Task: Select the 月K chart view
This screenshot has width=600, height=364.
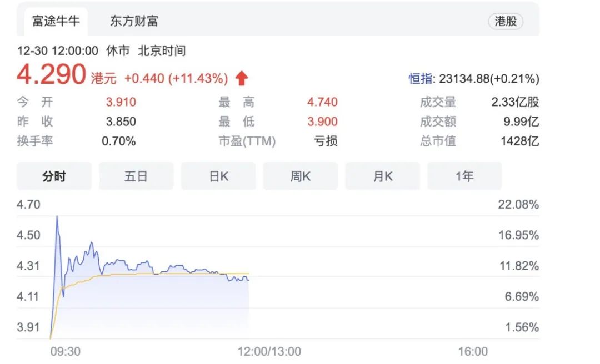Action: (383, 176)
